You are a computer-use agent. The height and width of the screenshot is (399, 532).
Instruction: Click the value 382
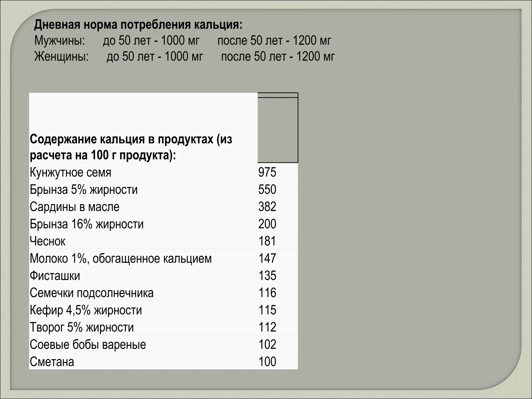click(267, 207)
